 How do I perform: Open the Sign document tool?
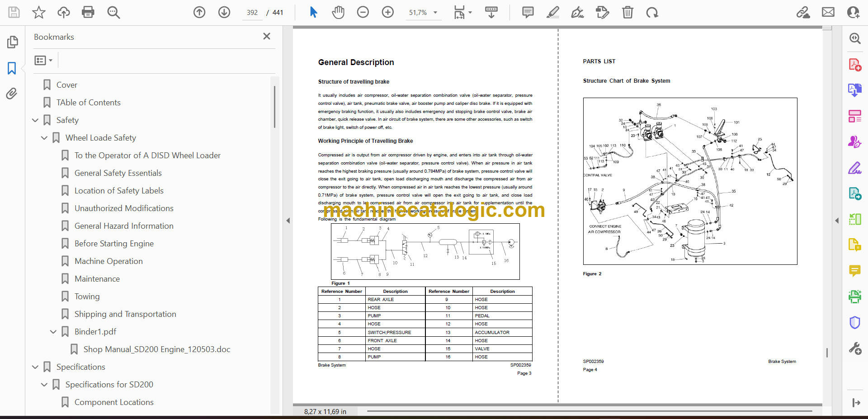[577, 12]
